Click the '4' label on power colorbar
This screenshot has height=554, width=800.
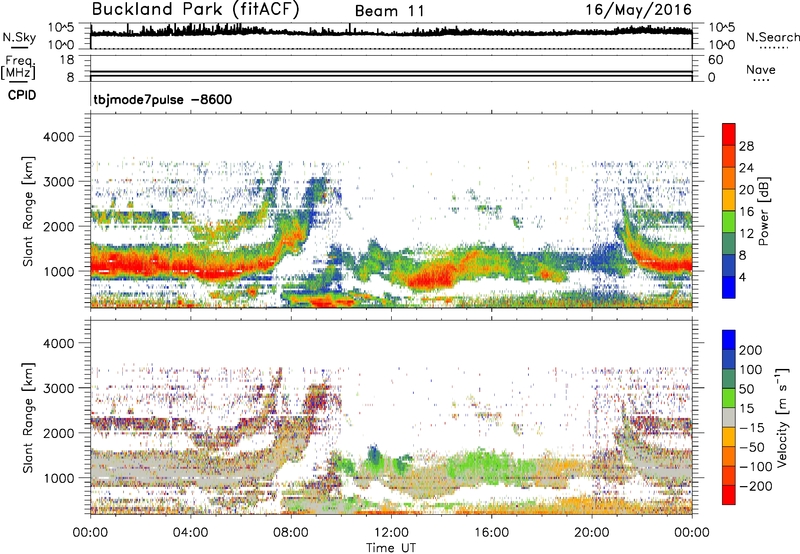(x=742, y=278)
